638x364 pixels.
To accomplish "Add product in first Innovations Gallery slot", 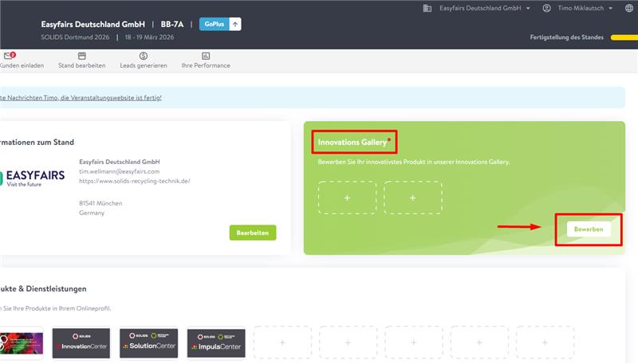I will (346, 198).
